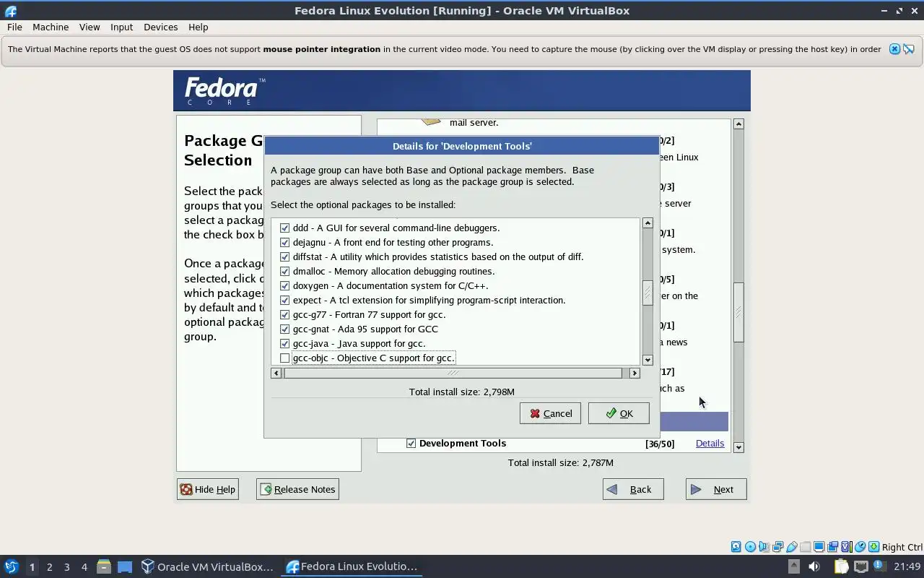Uncheck the dmalloc package checkbox
The width and height of the screenshot is (924, 578).
284,271
